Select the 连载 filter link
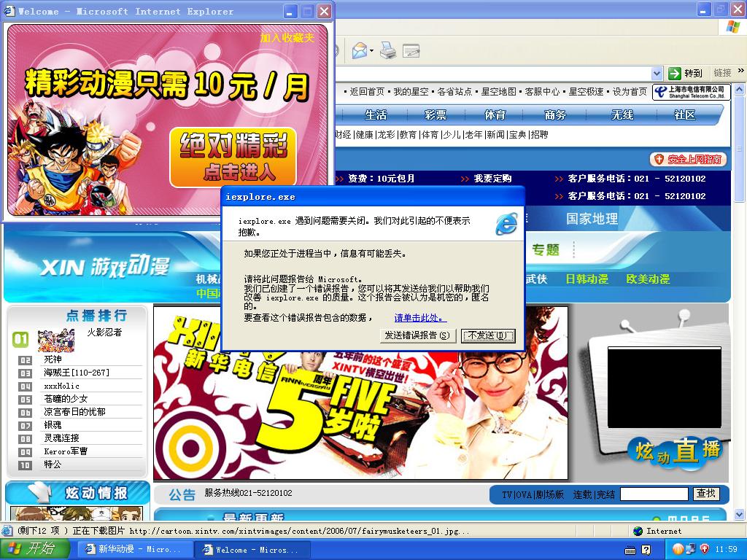This screenshot has height=560, width=747. 581,495
